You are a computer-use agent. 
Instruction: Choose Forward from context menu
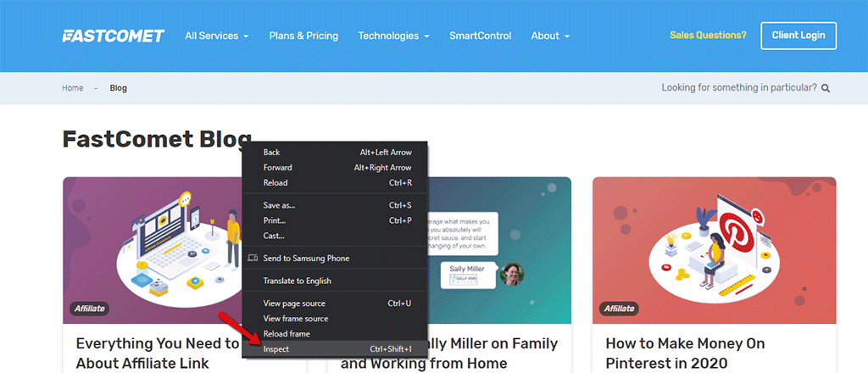click(x=335, y=168)
